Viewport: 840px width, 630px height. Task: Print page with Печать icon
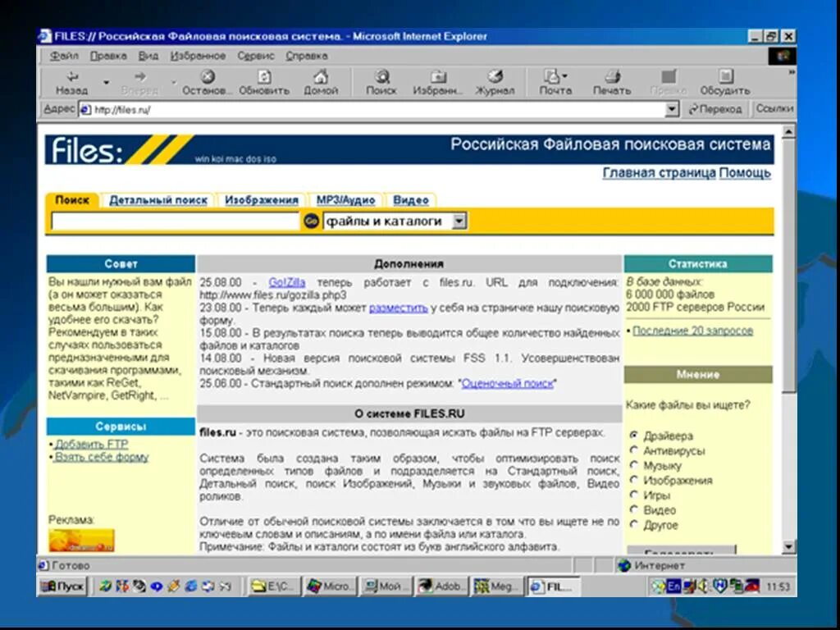pos(612,76)
